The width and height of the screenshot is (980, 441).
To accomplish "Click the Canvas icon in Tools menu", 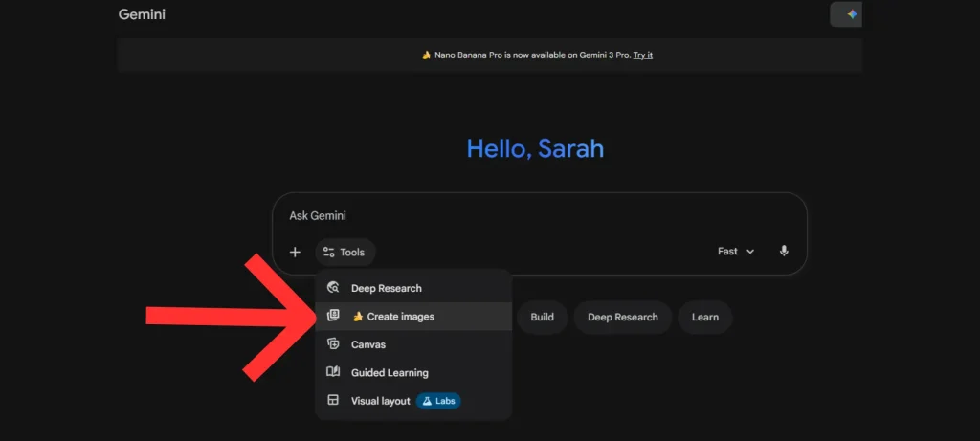I will 333,344.
